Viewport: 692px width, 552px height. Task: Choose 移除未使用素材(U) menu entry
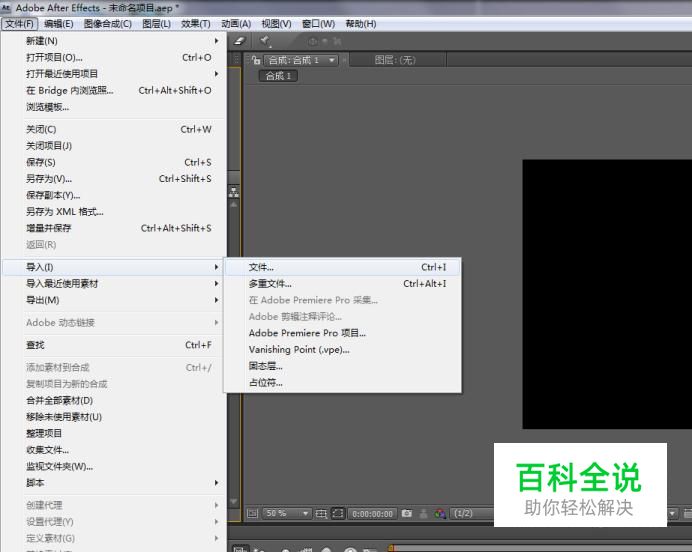(x=114, y=417)
